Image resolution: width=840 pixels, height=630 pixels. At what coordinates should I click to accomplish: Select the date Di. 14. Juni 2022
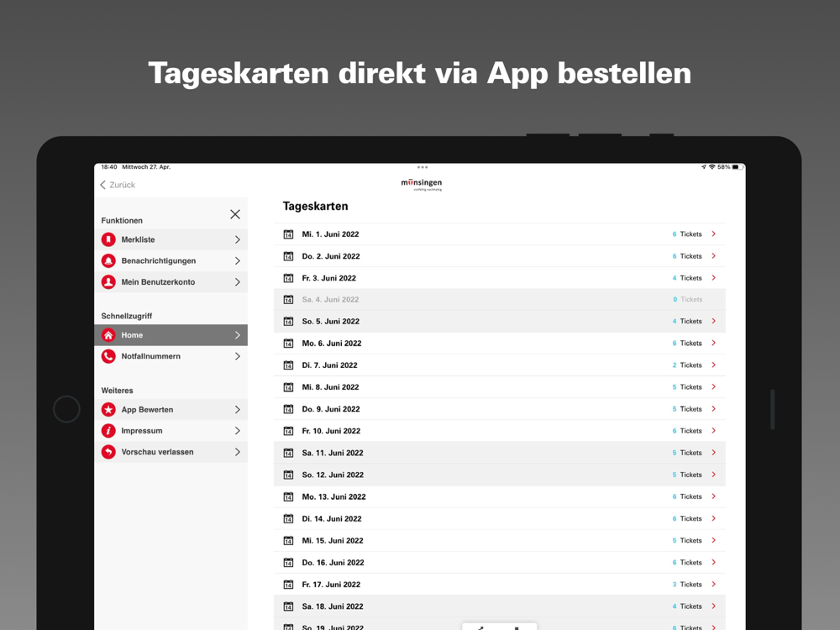[x=332, y=519]
